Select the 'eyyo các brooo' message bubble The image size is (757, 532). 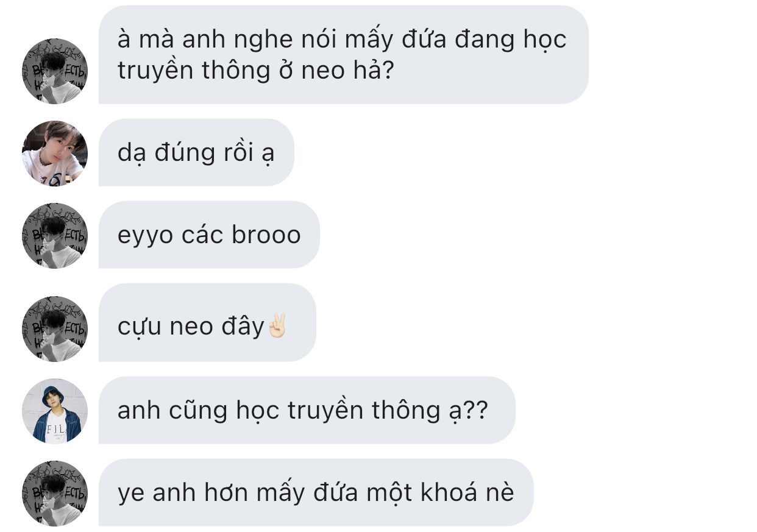point(209,235)
